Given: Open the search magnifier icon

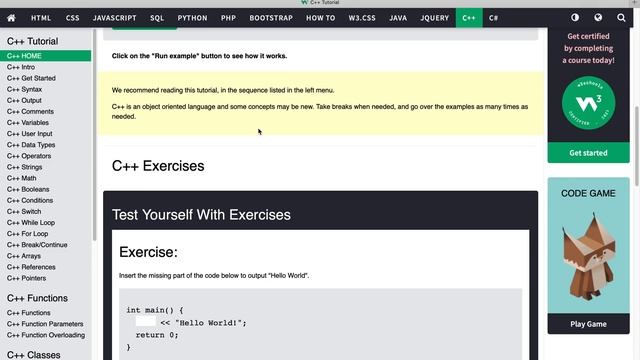Looking at the screenshot, I should tap(621, 18).
